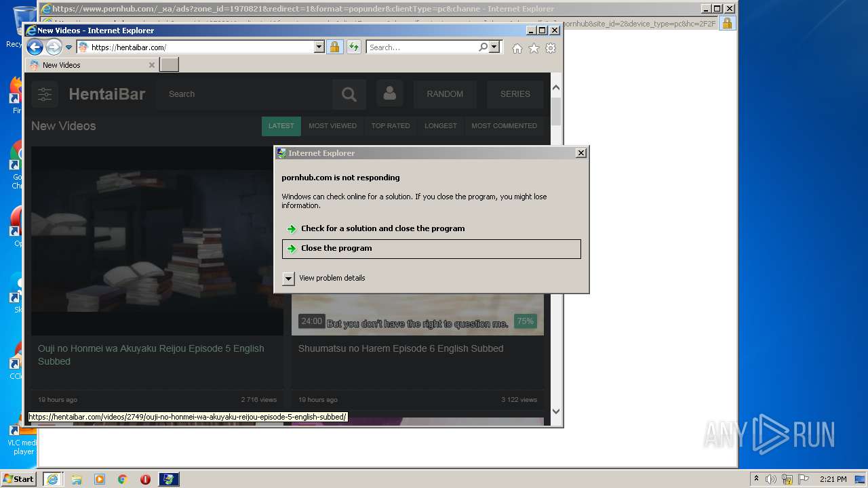Click the Internet Explorer taskbar icon

(52, 479)
